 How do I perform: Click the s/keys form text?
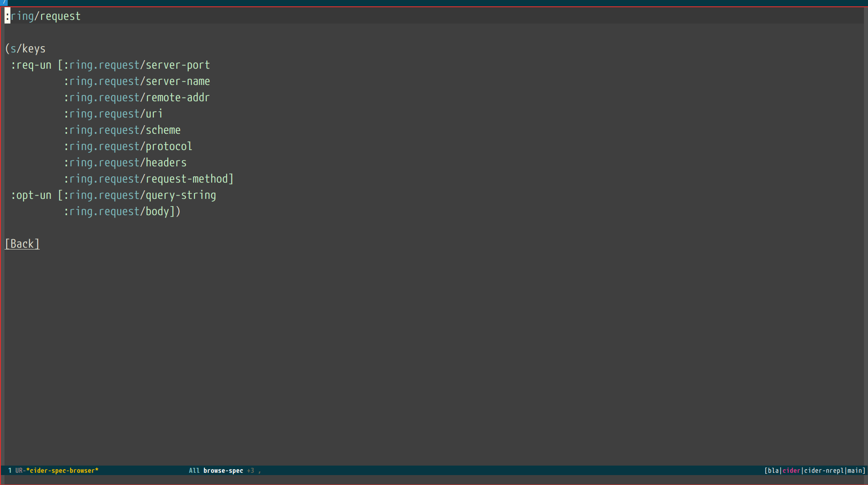click(28, 49)
